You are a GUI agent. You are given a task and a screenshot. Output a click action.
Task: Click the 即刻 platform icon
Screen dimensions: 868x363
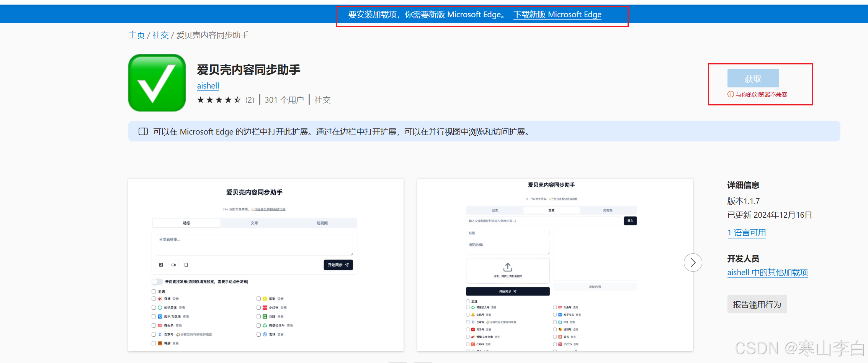point(265,299)
